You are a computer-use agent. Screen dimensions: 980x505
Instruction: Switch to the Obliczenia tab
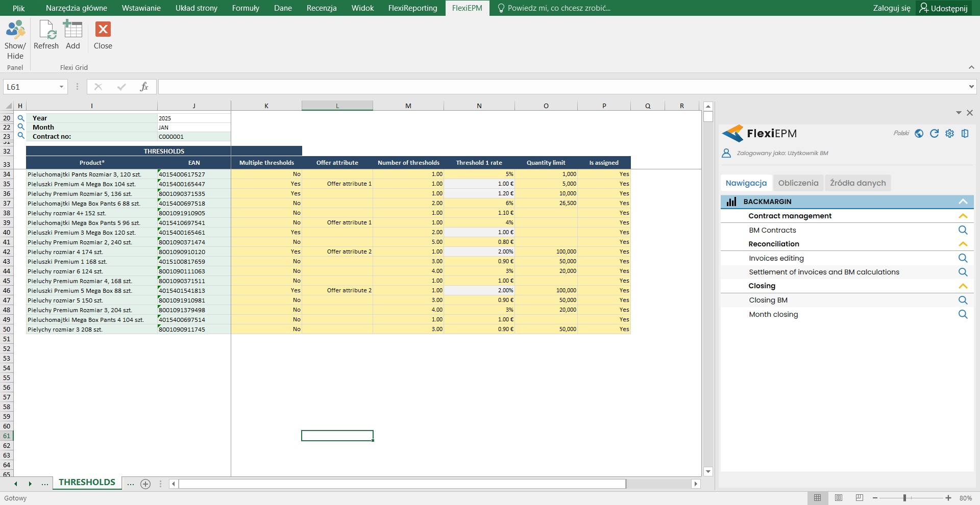pos(798,183)
